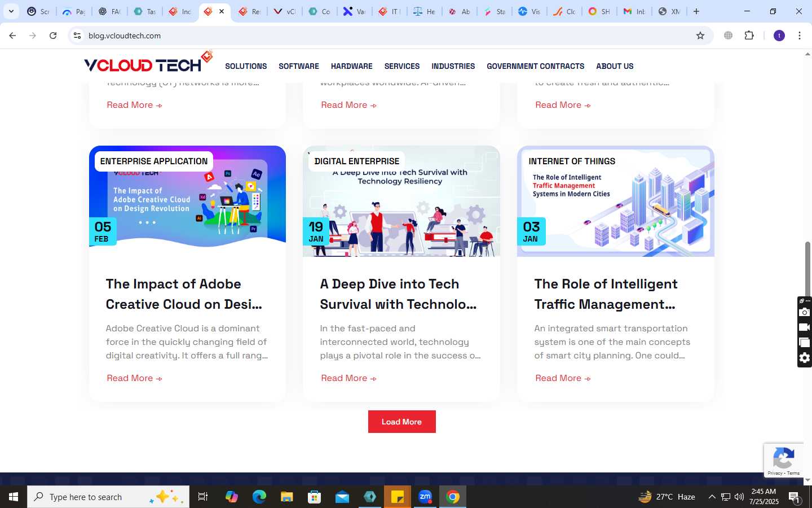Viewport: 812px width, 508px height.
Task: Click the INTERNET OF THINGS category tag
Action: coord(572,161)
